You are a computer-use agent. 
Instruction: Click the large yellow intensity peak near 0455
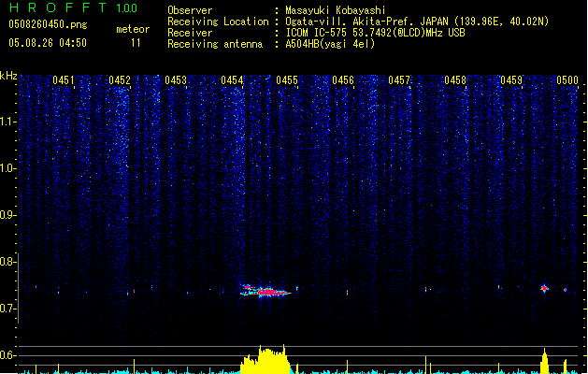tap(265, 359)
